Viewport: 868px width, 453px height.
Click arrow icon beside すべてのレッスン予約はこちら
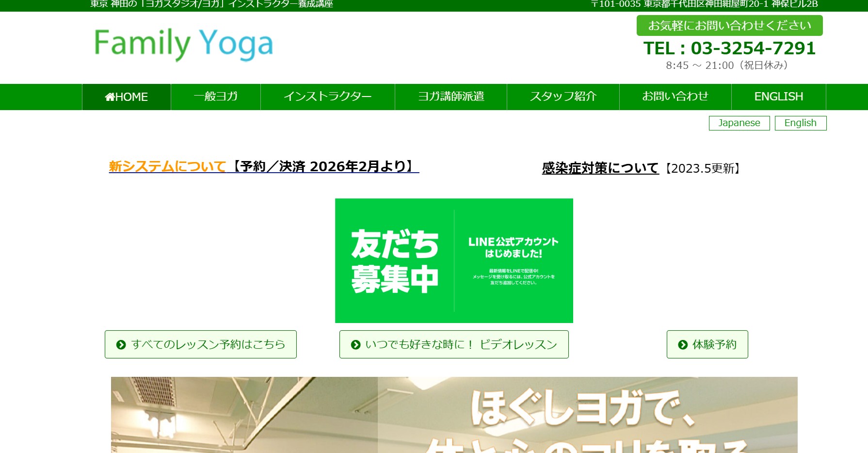tap(121, 345)
